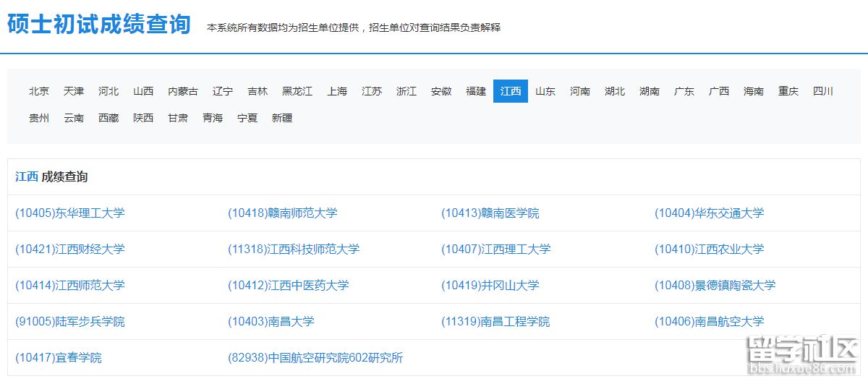Screen dimensions: 868x384
Task: Pick the 甘肃 province tab
Action: (x=178, y=118)
